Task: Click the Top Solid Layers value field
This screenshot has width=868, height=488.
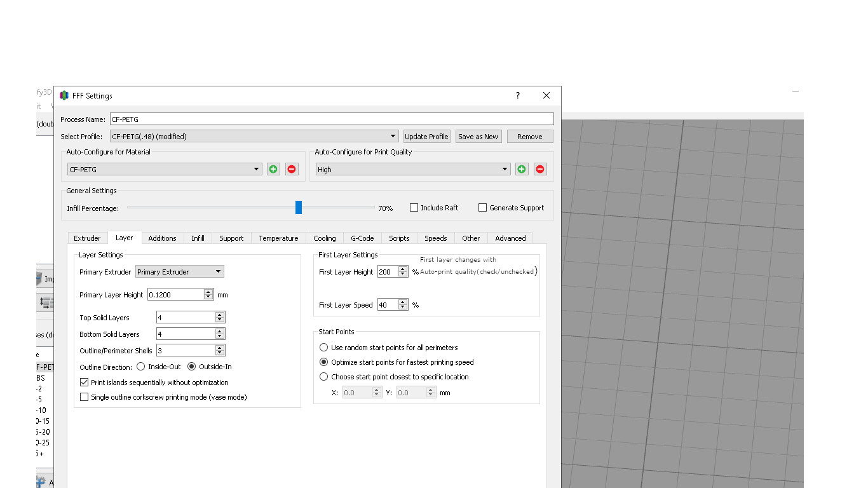Action: pos(186,317)
